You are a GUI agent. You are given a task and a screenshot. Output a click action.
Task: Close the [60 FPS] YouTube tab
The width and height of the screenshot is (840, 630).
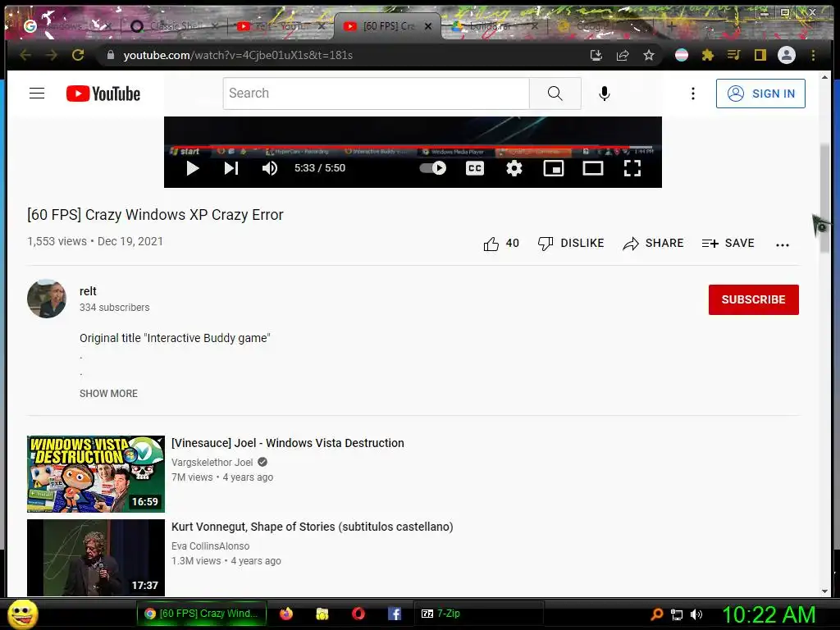pyautogui.click(x=428, y=26)
